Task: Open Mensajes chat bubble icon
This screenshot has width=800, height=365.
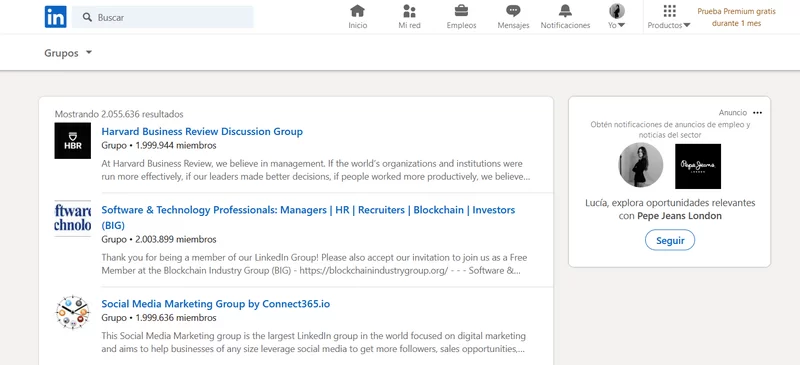Action: [x=513, y=11]
